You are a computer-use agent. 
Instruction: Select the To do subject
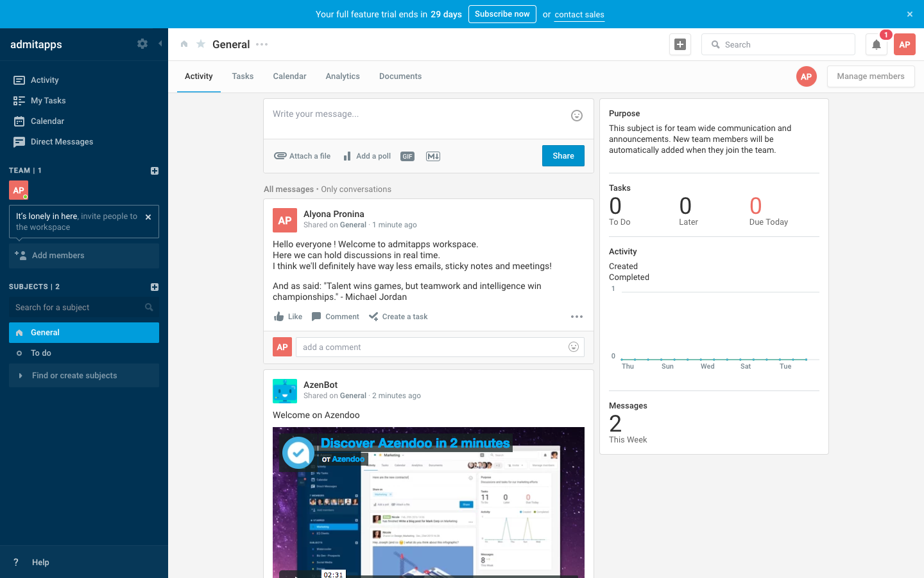pyautogui.click(x=84, y=353)
